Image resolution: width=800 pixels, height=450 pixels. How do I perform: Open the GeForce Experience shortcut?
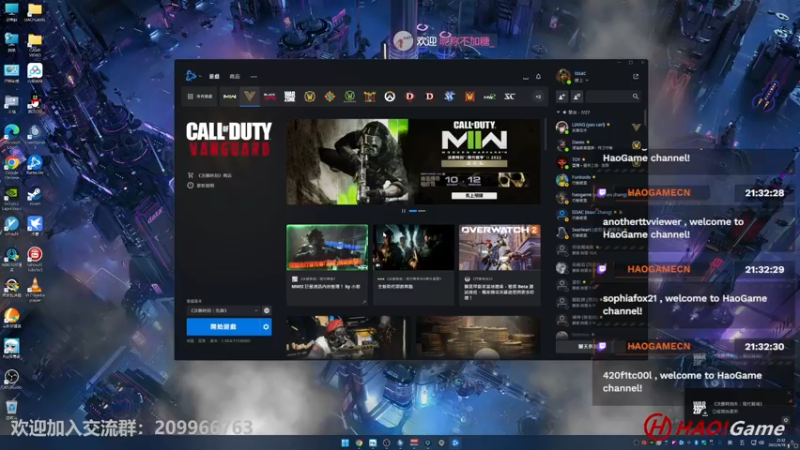(12, 198)
